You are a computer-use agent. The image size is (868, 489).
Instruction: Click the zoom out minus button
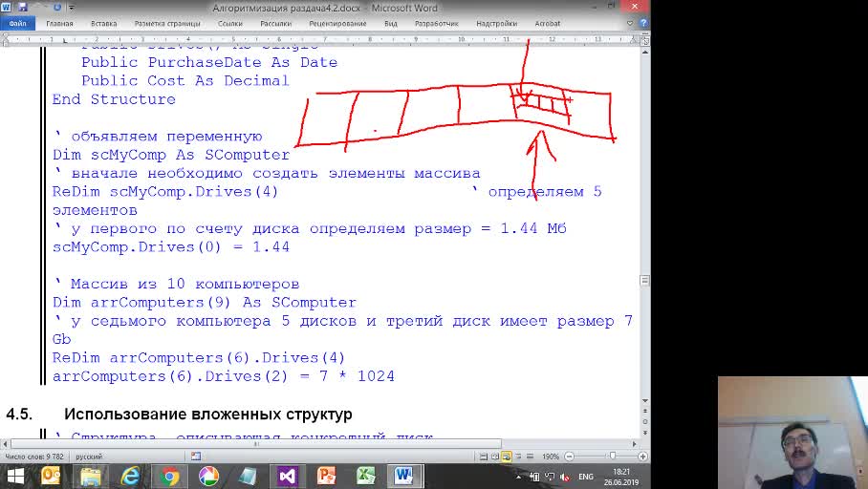(569, 457)
